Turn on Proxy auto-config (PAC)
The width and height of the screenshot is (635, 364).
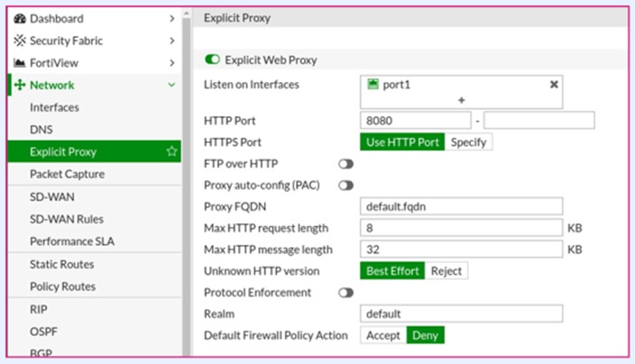[345, 186]
